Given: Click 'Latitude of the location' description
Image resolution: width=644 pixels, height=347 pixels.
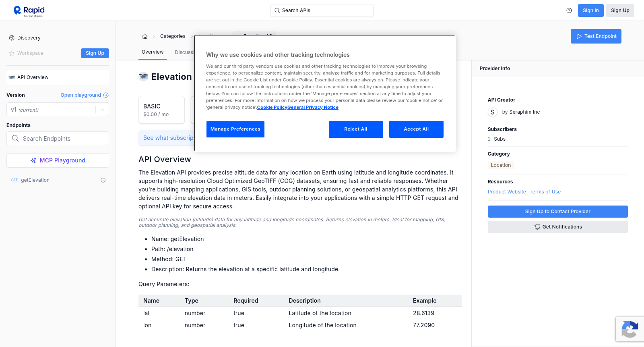Looking at the screenshot, I should tap(320, 313).
